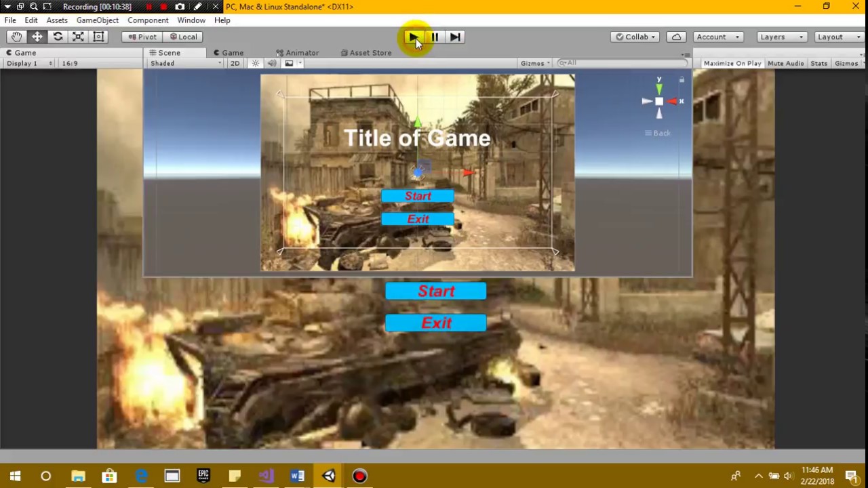Open the Shaded draw mode dropdown
Image resolution: width=868 pixels, height=488 pixels.
point(186,63)
